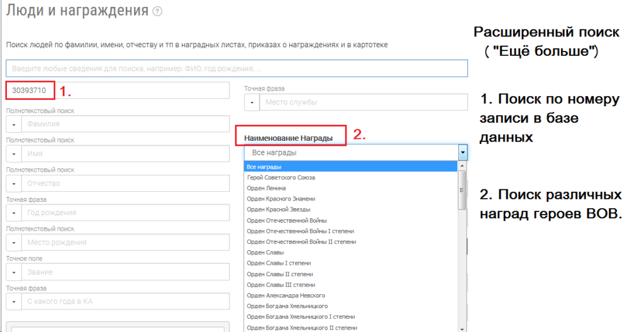This screenshot has height=332, width=644.
Task: Expand search mode selector beside Год рождения
Action: pyautogui.click(x=13, y=213)
